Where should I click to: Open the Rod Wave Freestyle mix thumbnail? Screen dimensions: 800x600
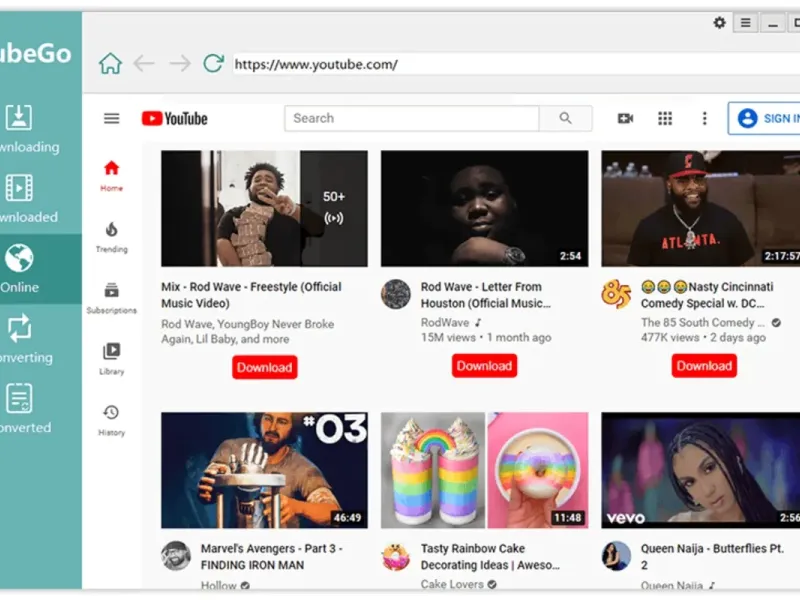click(264, 208)
